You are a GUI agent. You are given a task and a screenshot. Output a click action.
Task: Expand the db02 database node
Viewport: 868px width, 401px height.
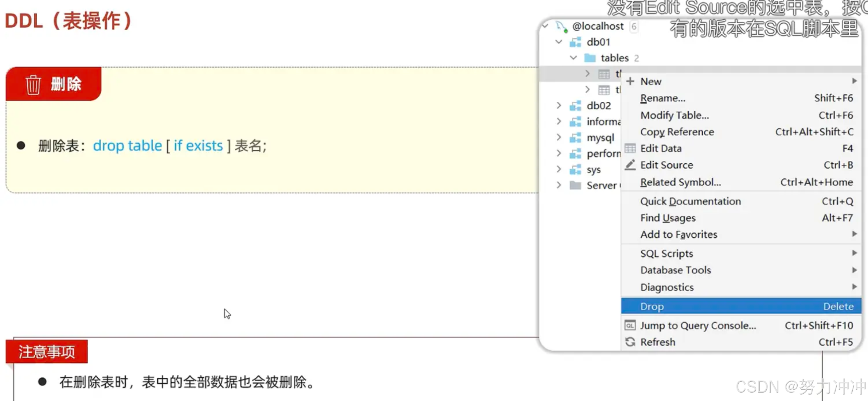click(x=559, y=106)
